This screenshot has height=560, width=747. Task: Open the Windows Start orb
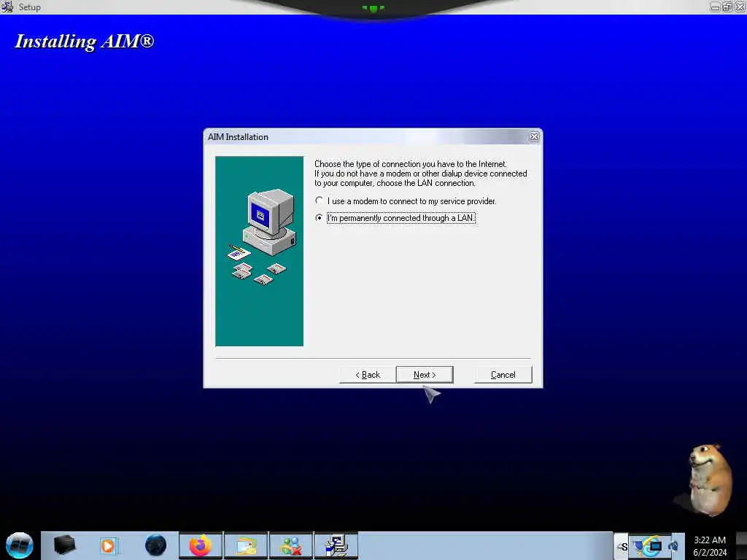click(x=20, y=545)
